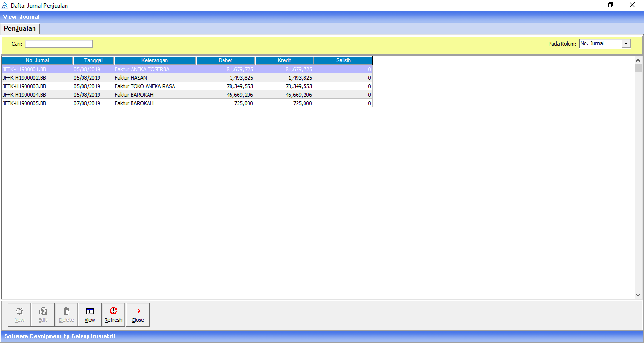
Task: Sort by the No. Jurnal column header
Action: (37, 60)
